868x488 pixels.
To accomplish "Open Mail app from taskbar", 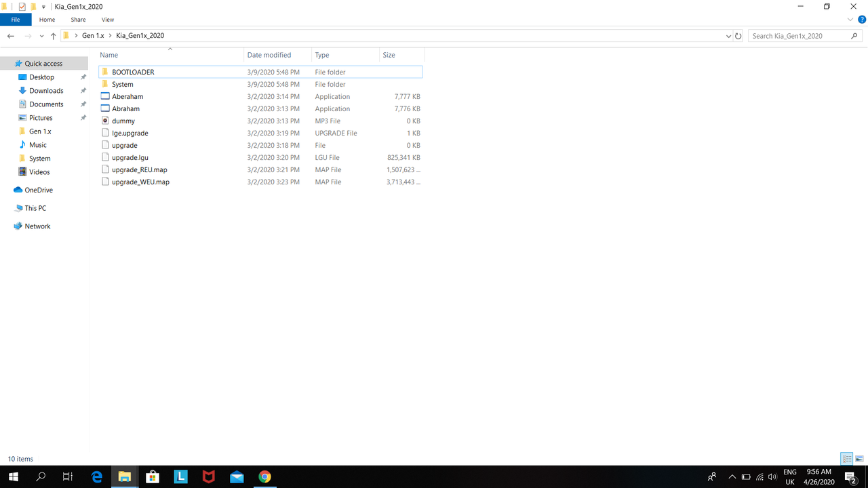I will 237,476.
